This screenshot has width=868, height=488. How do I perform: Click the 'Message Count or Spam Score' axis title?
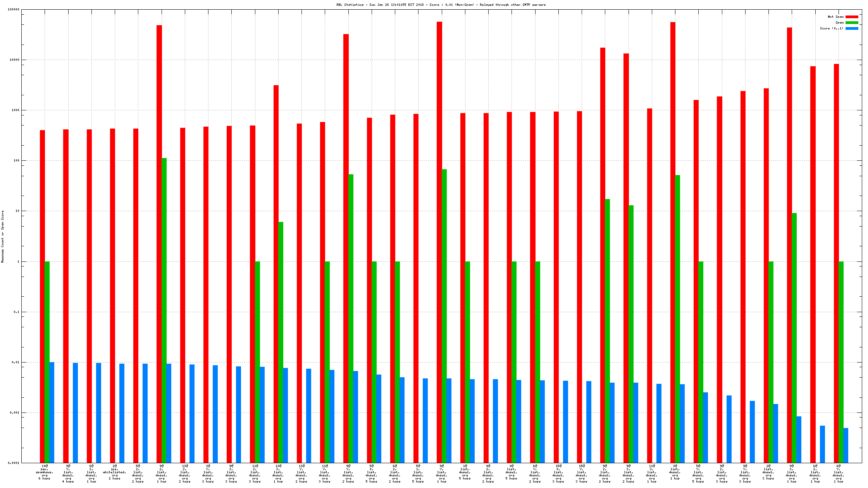point(3,237)
